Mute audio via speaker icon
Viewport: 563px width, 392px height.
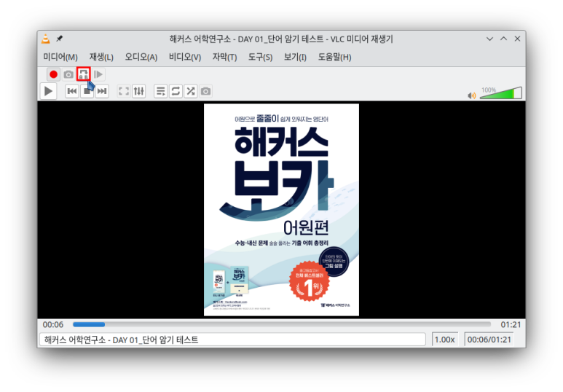tap(472, 95)
